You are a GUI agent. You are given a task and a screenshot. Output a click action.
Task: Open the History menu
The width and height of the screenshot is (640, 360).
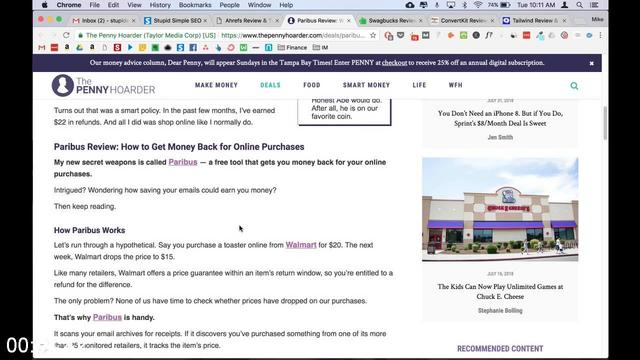(160, 5)
